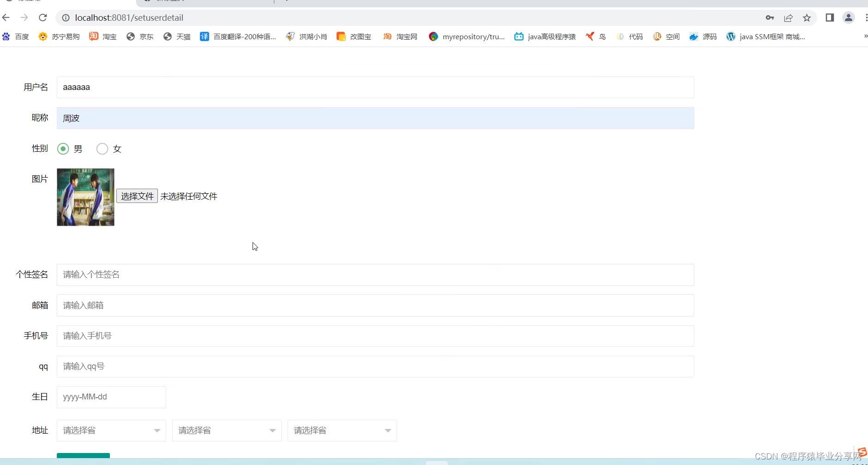
Task: Open the 生日 date field
Action: (x=111, y=397)
